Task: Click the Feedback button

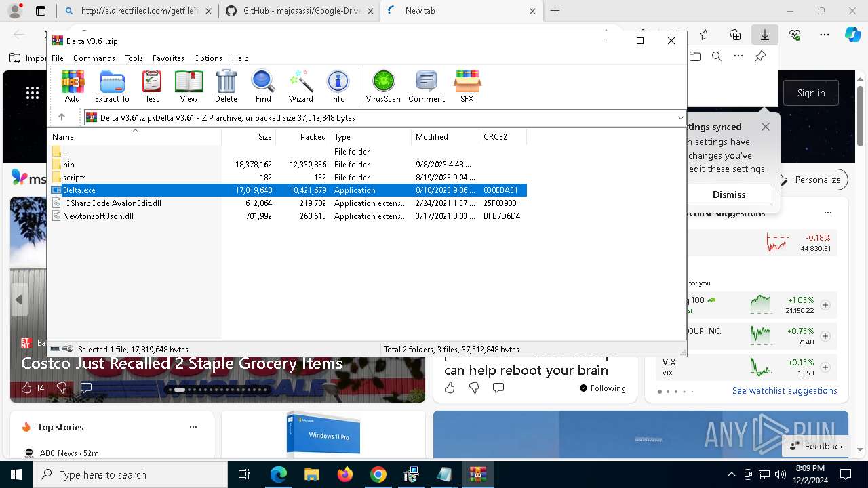Action: pos(816,446)
